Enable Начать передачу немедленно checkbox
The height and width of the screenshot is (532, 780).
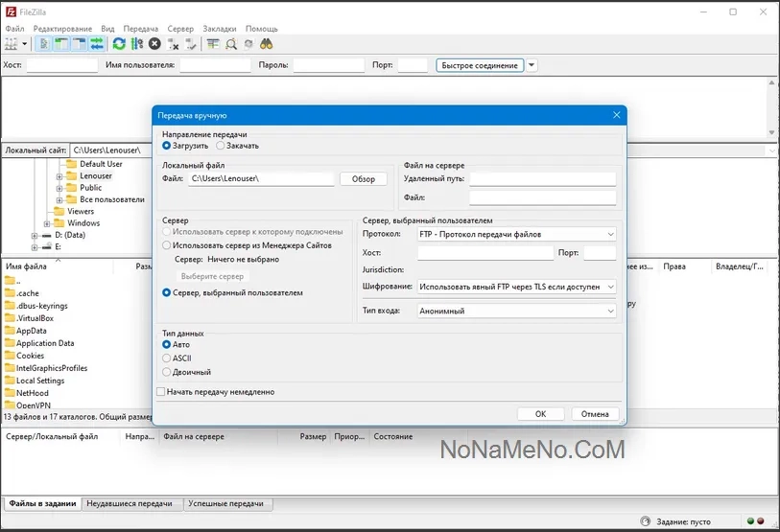point(161,392)
